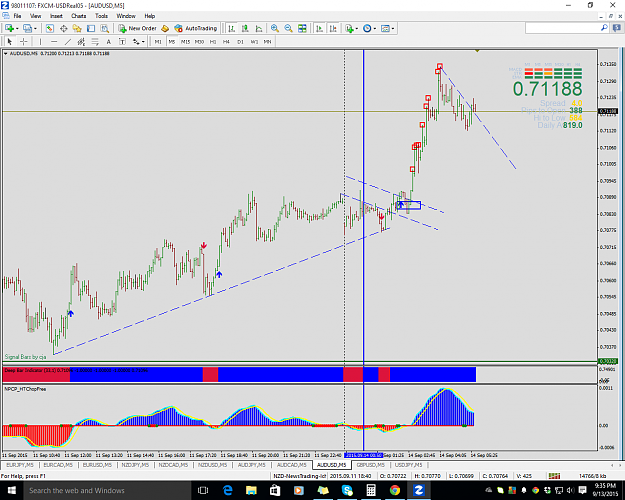
Task: Select the Text Label tool
Action: (x=122, y=41)
